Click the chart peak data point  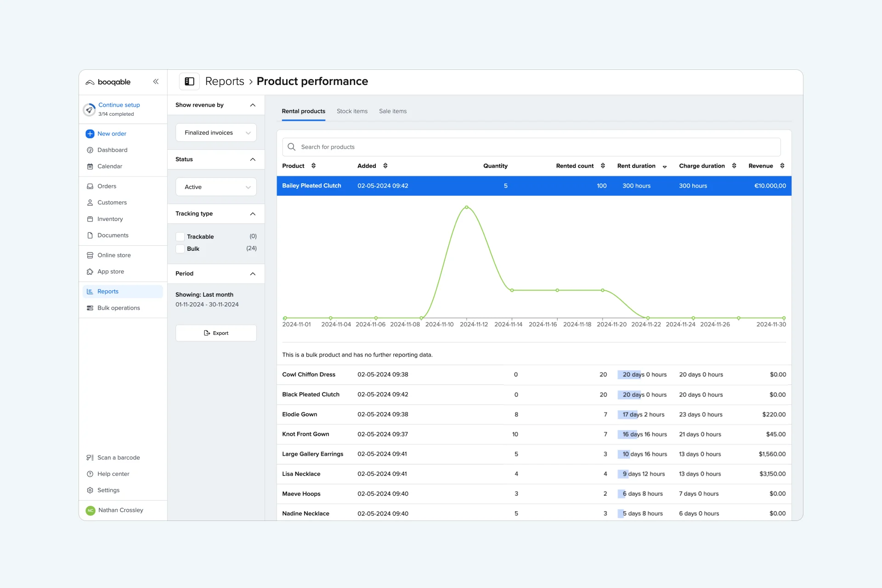click(467, 207)
